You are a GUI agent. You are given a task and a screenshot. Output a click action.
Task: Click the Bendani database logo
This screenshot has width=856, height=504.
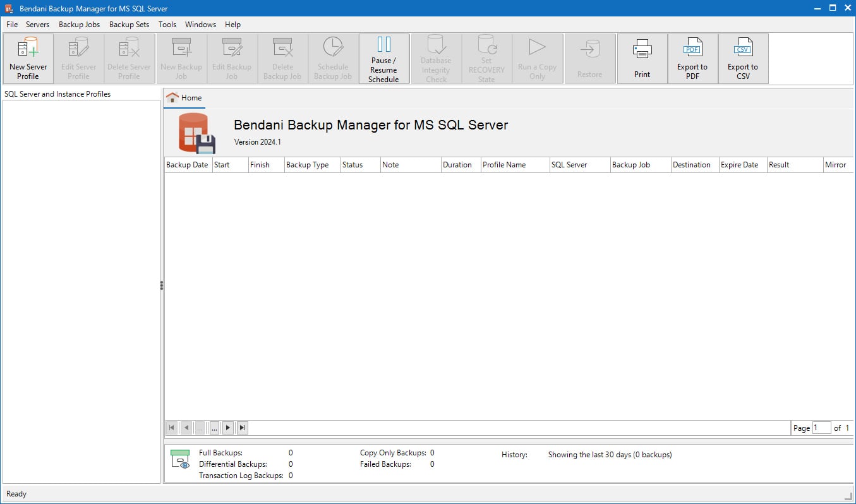point(197,133)
